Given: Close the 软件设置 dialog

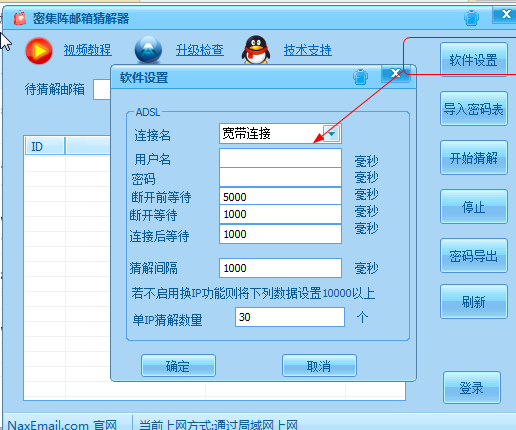Looking at the screenshot, I should (x=395, y=73).
